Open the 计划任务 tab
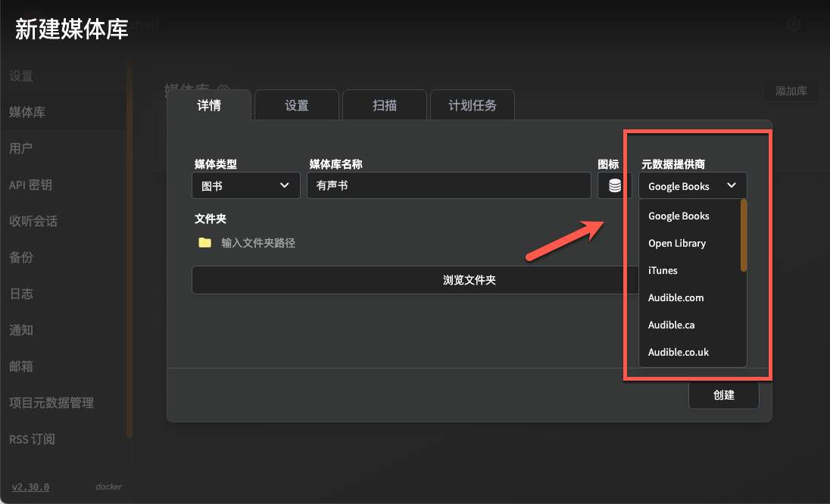This screenshot has width=830, height=504. click(x=472, y=105)
